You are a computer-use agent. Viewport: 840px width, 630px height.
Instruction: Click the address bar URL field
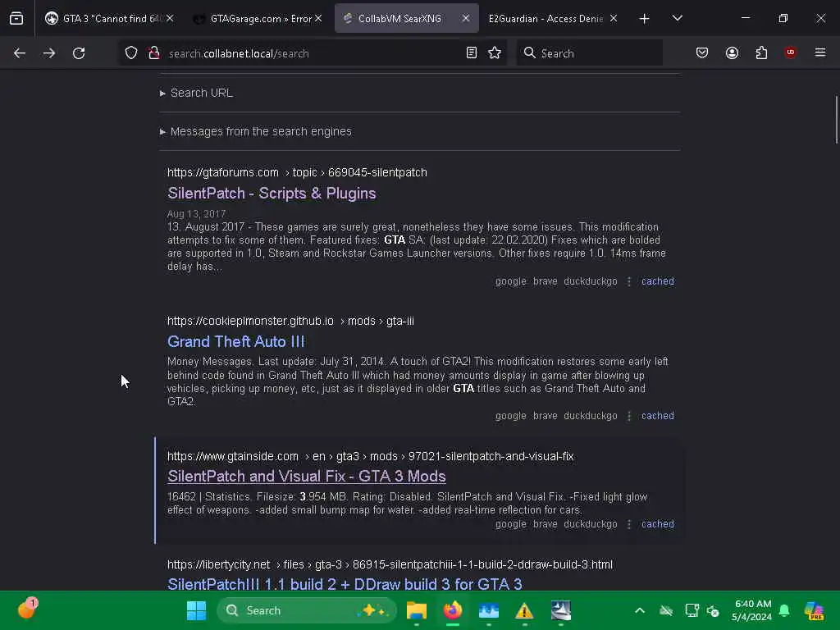click(313, 53)
